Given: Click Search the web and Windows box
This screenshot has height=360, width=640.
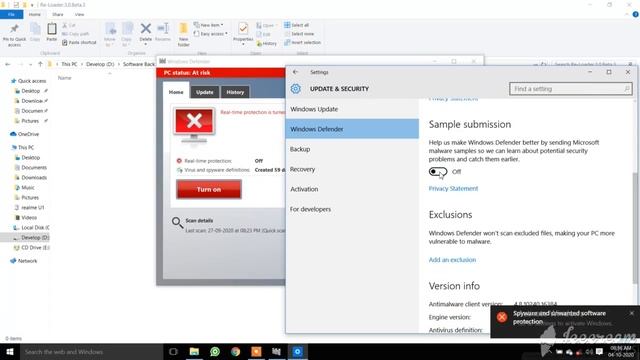Looking at the screenshot, I should [91, 351].
